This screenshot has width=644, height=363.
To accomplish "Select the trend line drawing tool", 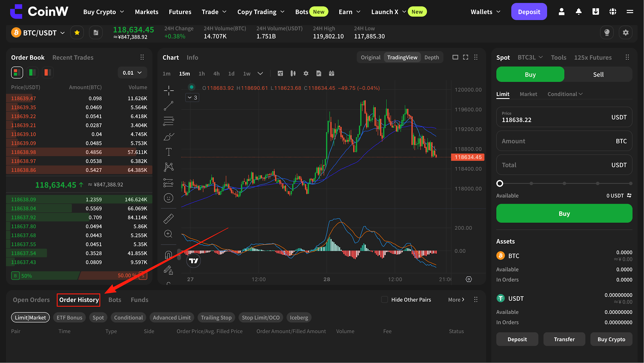I will coord(169,106).
